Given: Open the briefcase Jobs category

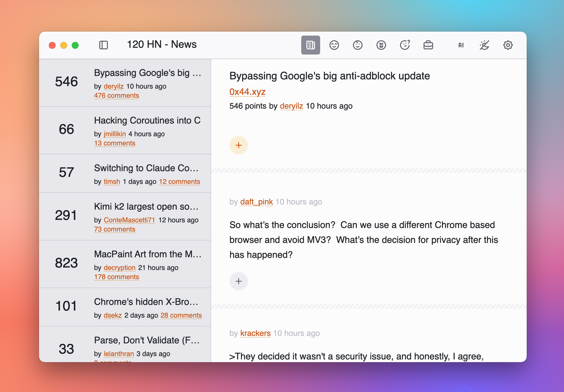Looking at the screenshot, I should (x=428, y=45).
